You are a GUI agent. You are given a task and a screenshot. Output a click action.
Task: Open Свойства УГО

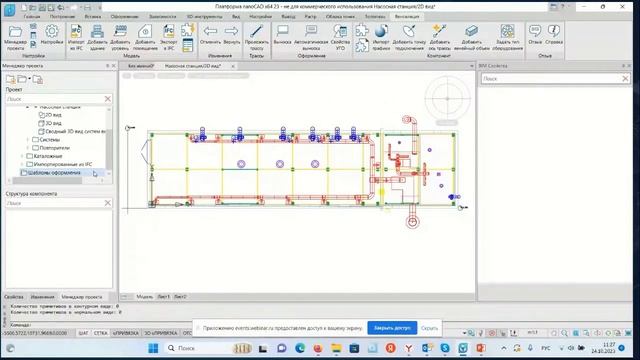coord(340,37)
